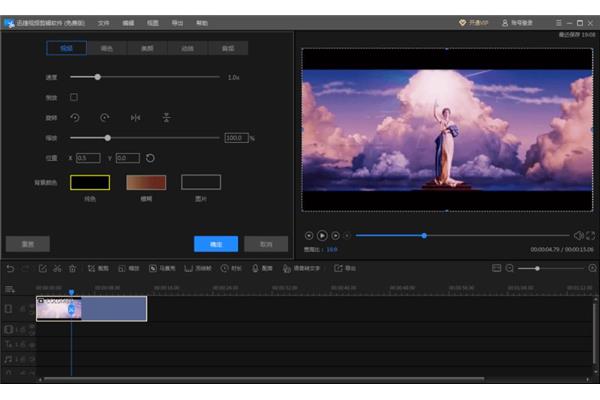Enable the reverse playback checkbox
Screen dimensions: 600x400
pyautogui.click(x=74, y=97)
